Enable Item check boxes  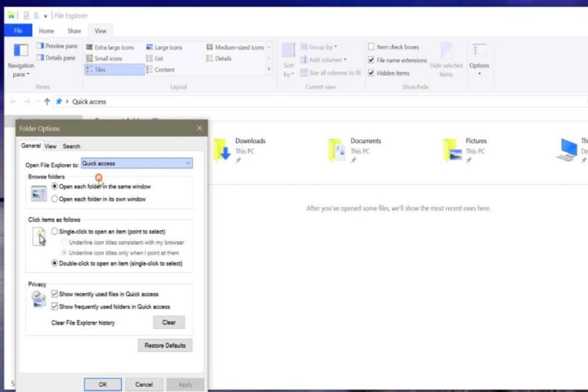coord(371,47)
